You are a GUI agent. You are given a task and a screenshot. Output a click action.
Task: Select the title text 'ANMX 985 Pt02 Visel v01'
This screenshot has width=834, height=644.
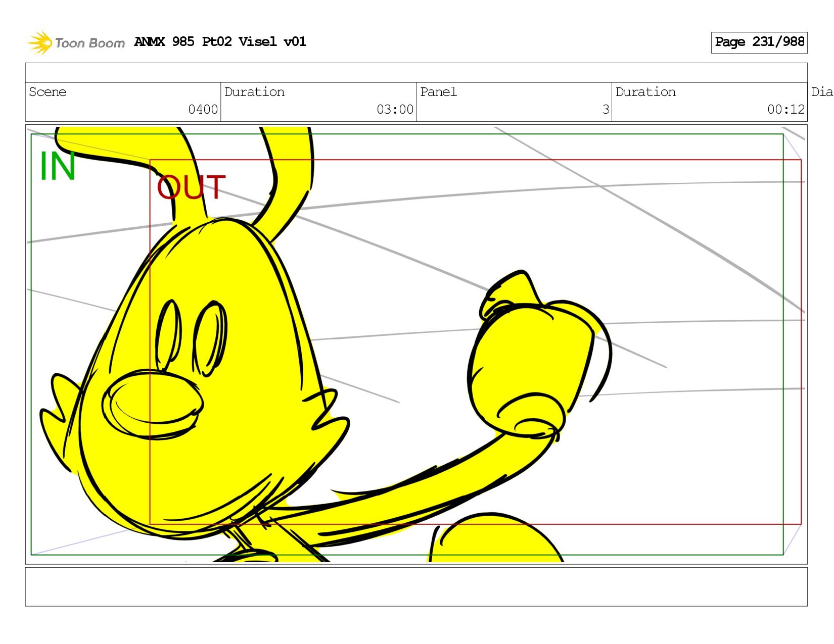tap(220, 42)
